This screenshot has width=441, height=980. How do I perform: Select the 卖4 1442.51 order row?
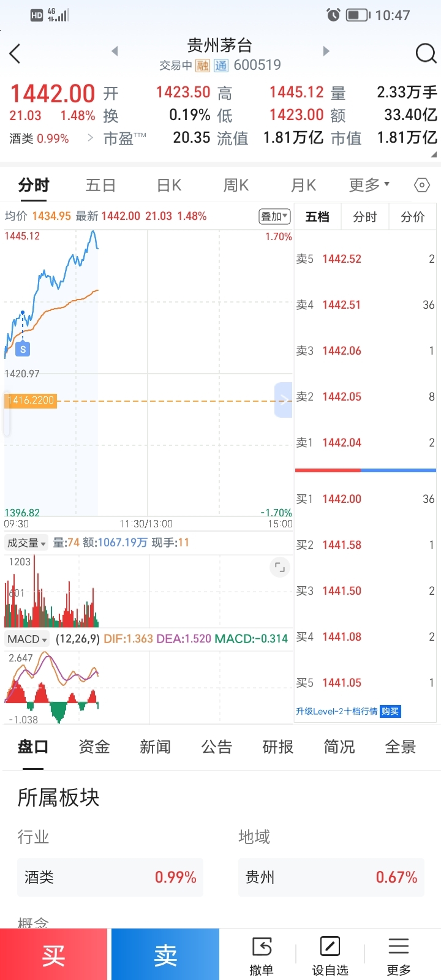point(365,305)
